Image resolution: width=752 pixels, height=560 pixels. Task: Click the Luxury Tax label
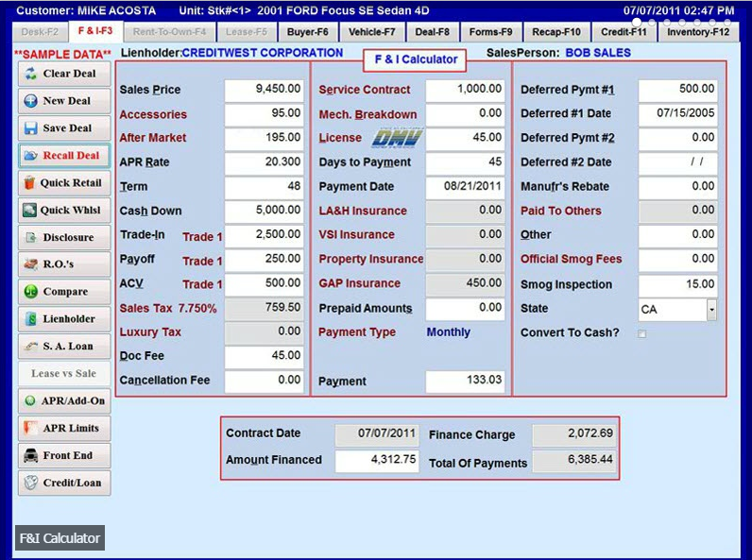click(x=150, y=332)
